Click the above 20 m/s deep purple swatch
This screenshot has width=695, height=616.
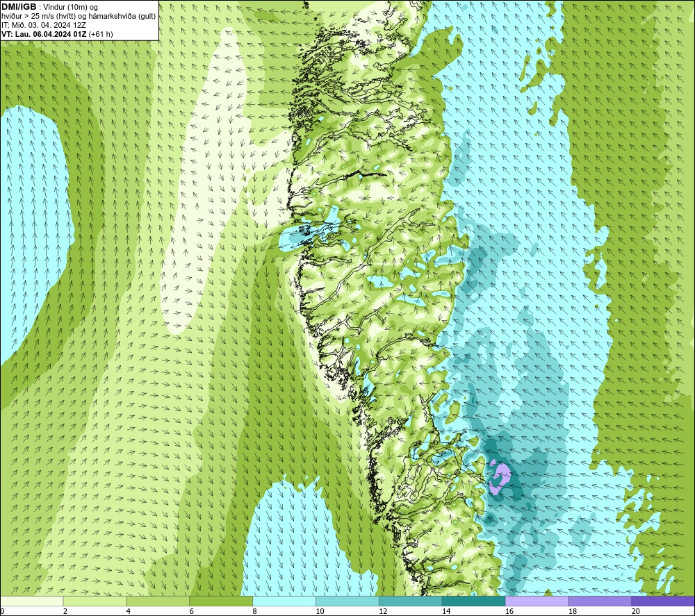click(663, 601)
